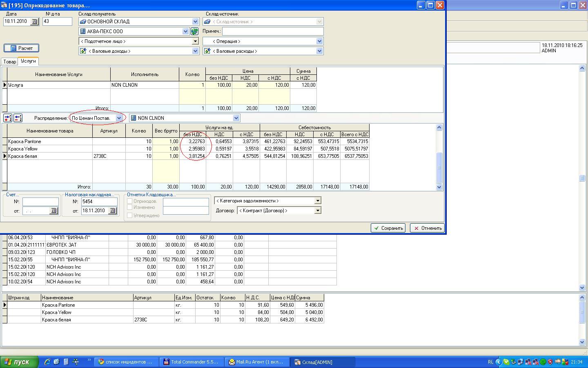This screenshot has height=368, width=588.
Task: Click the refresh icon next to АКВА-ПЕКС ООО
Action: [194, 31]
